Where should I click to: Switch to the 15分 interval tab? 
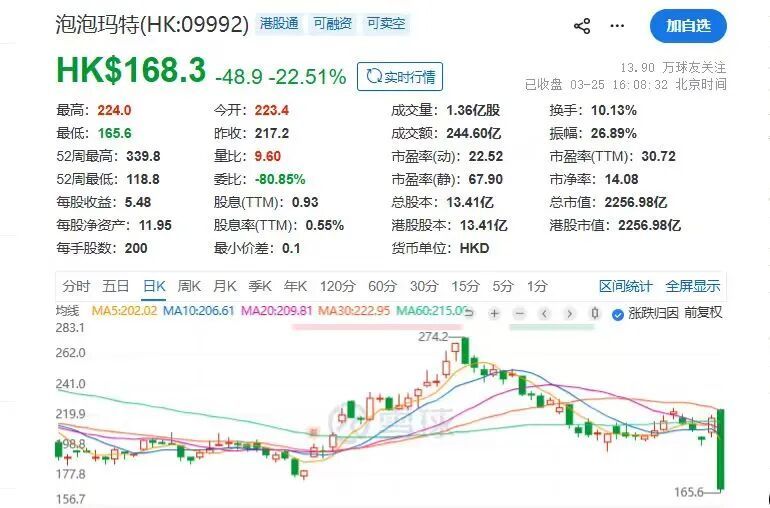[x=465, y=285]
